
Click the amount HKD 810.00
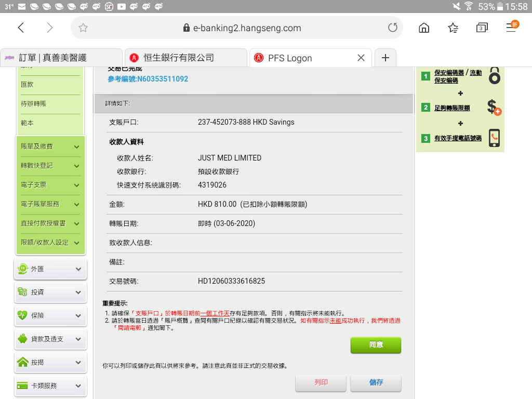coord(217,204)
